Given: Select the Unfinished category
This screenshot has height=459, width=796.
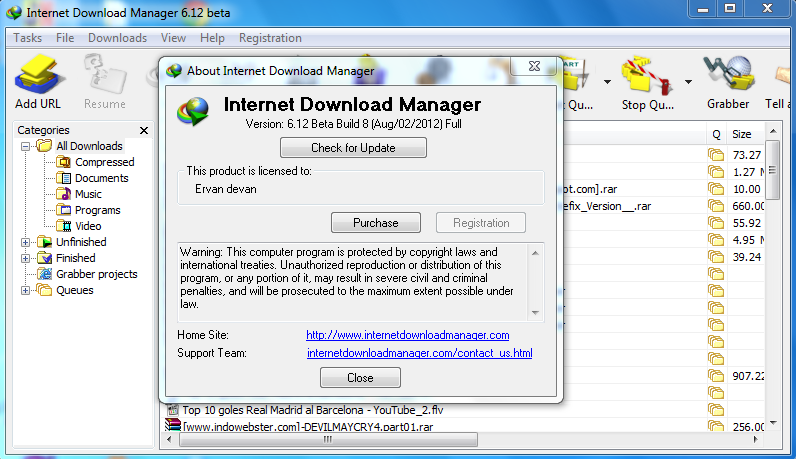Looking at the screenshot, I should point(81,242).
